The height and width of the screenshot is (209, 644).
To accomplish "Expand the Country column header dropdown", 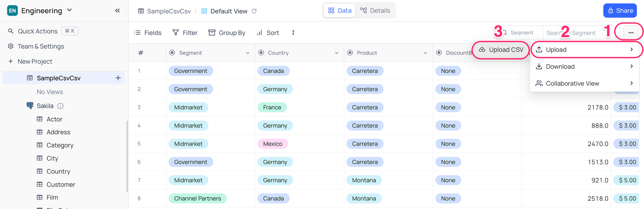I will pos(336,53).
